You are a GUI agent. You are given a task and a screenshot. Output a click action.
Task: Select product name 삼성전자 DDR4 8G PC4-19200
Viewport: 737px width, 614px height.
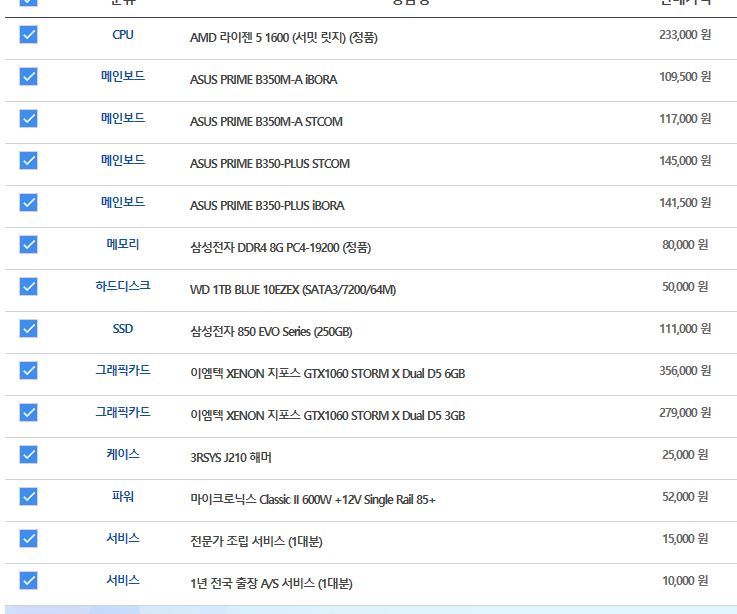pos(281,247)
